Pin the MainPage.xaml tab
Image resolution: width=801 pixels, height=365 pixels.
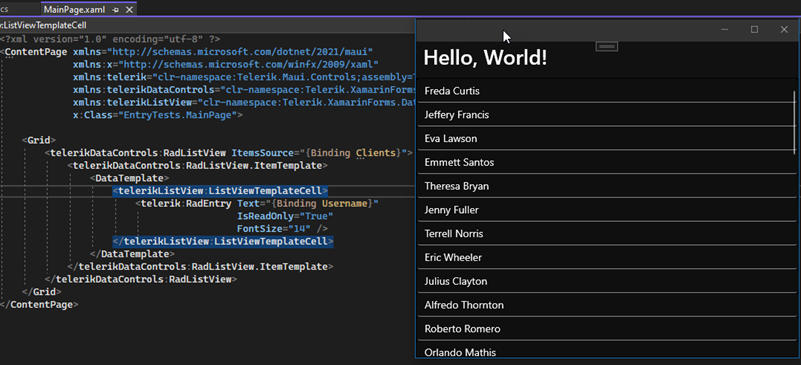tap(116, 10)
